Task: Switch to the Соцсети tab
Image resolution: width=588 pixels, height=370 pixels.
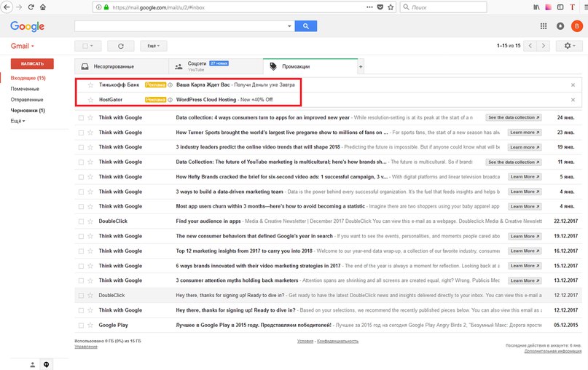Action: pyautogui.click(x=216, y=67)
